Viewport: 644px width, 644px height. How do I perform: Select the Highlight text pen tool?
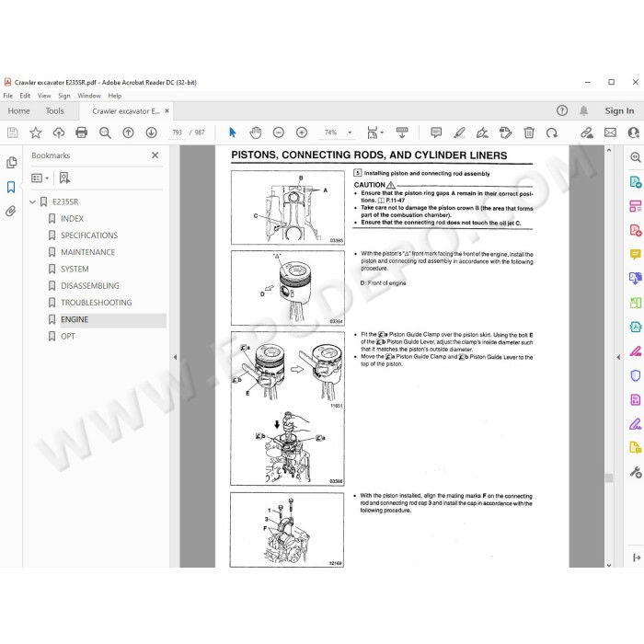click(459, 132)
